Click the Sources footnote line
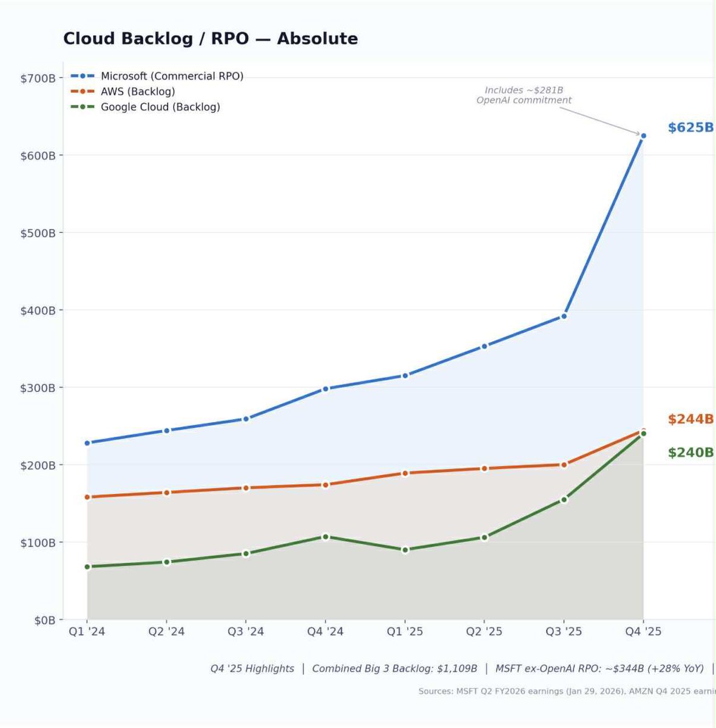Viewport: 716px width, 728px height. coord(567,691)
